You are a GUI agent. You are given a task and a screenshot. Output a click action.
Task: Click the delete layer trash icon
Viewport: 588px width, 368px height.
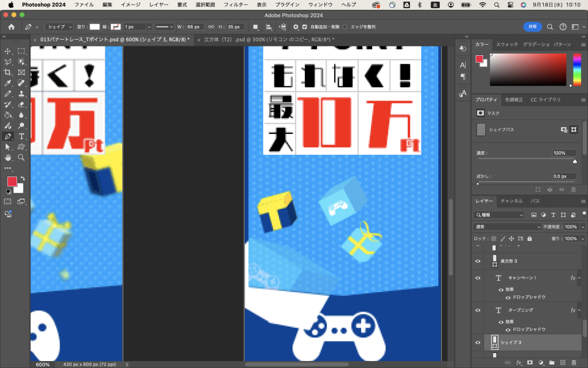point(573,362)
